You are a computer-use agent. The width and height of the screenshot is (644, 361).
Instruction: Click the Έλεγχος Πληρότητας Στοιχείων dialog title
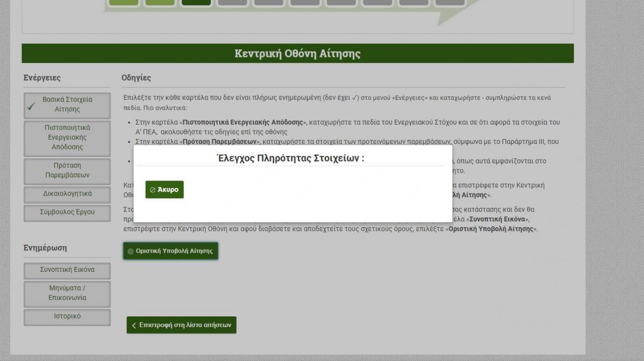coord(290,158)
